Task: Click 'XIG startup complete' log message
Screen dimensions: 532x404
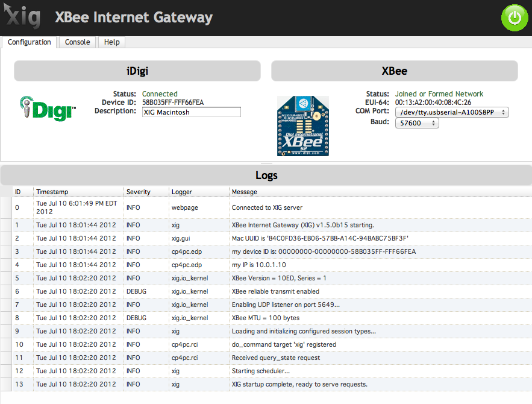Action: (x=299, y=384)
